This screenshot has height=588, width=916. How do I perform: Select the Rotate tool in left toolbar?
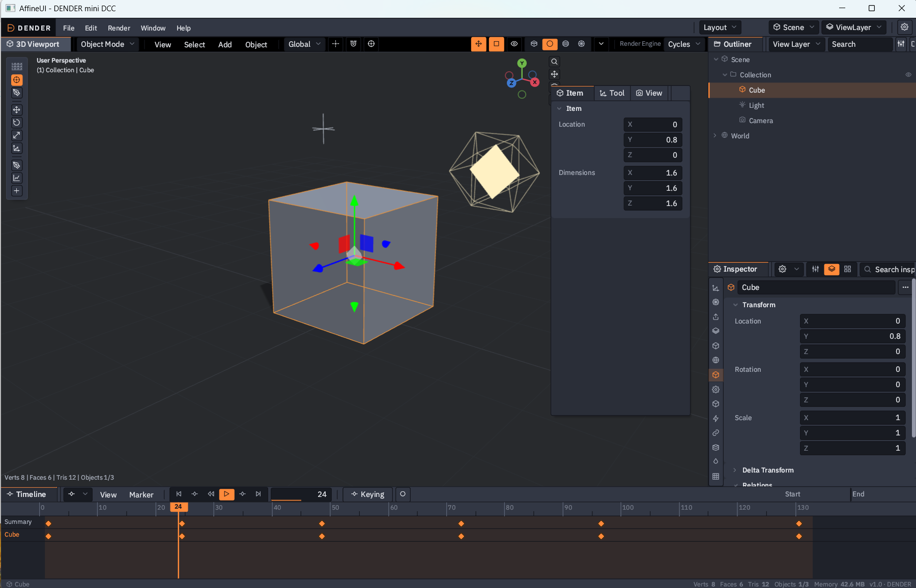pyautogui.click(x=17, y=123)
